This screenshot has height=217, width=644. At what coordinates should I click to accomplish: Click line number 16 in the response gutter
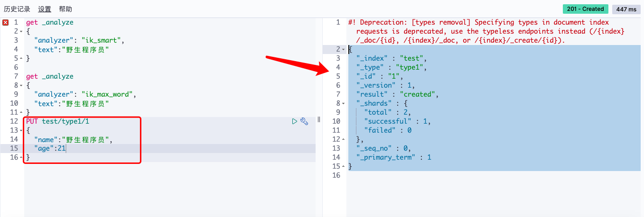pos(336,175)
